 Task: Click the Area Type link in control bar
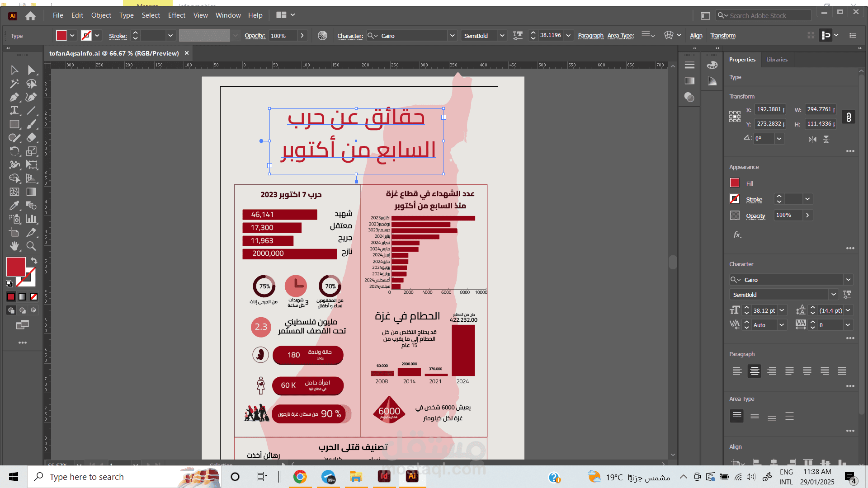click(620, 36)
